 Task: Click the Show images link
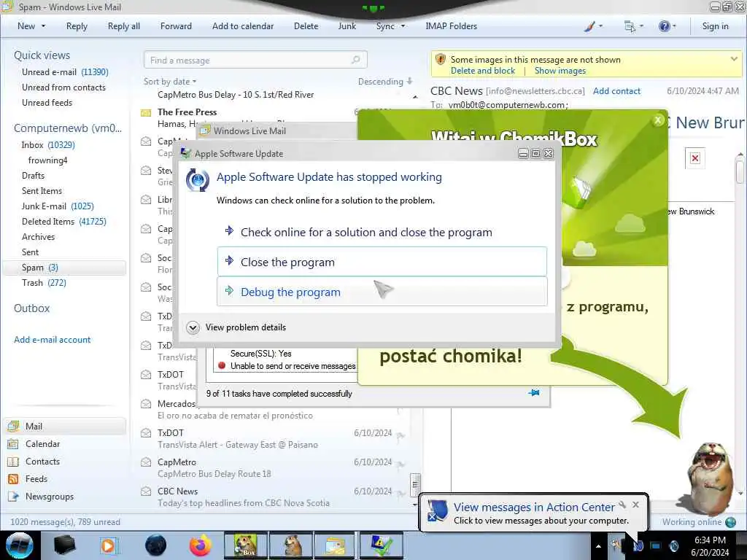(560, 71)
